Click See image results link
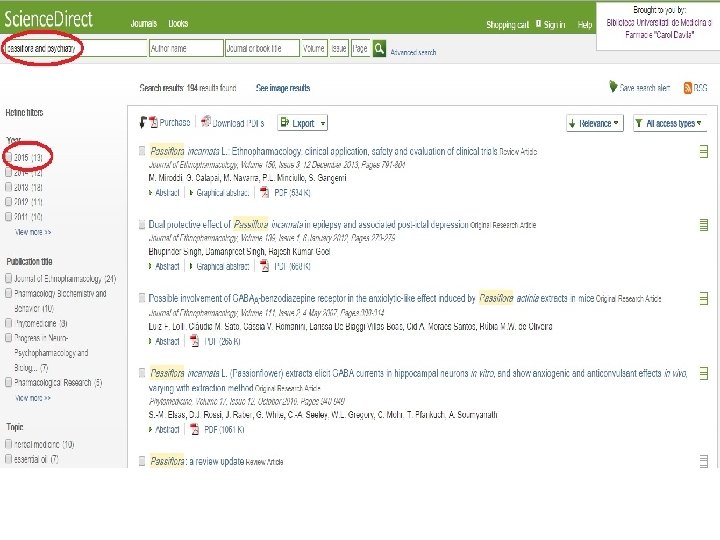Image resolution: width=720 pixels, height=540 pixels. pyautogui.click(x=283, y=88)
